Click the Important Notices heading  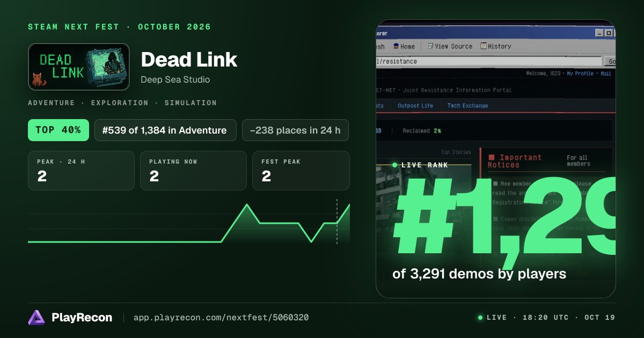click(514, 161)
